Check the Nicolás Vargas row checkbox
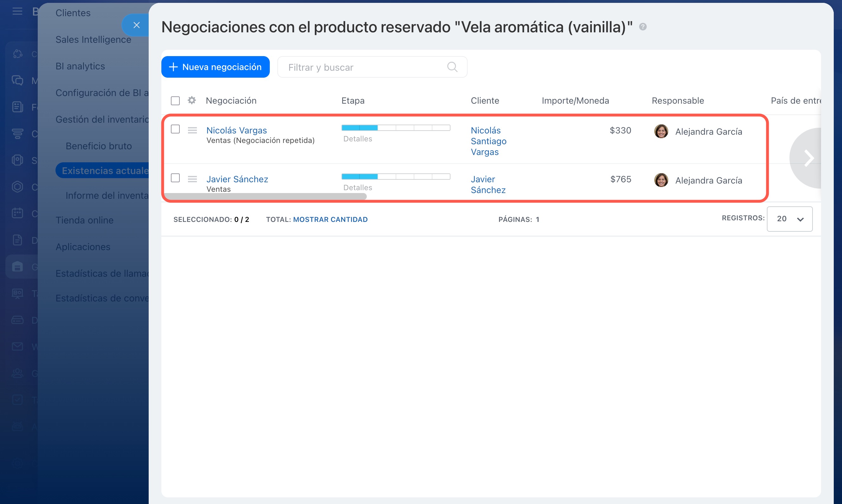This screenshot has width=842, height=504. [175, 129]
